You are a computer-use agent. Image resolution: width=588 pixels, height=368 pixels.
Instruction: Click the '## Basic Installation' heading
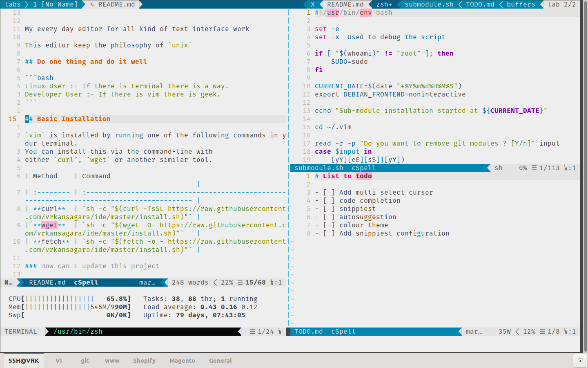[68, 119]
